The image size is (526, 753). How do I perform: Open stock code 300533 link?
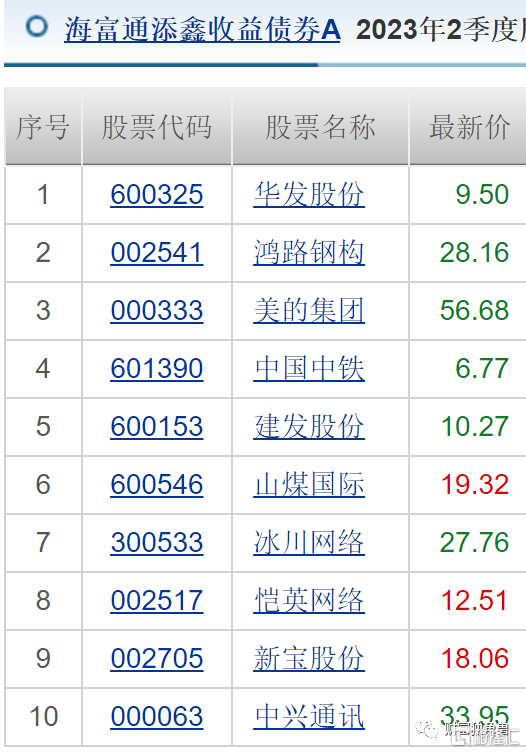coord(157,543)
